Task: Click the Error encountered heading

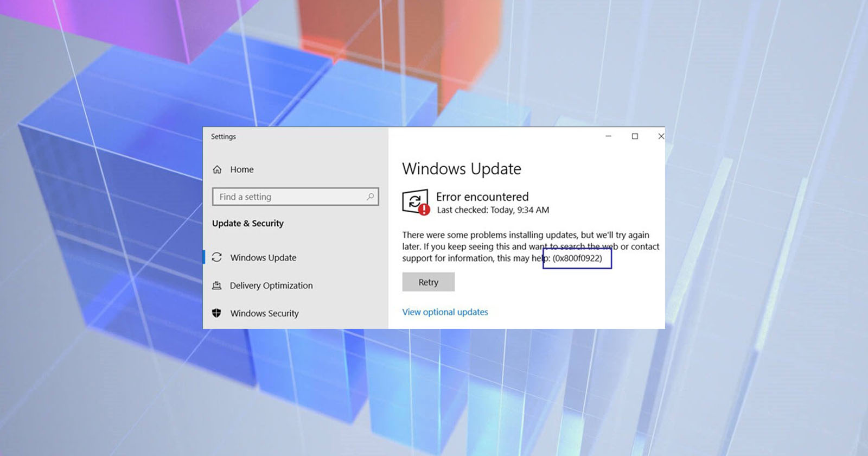Action: 482,197
